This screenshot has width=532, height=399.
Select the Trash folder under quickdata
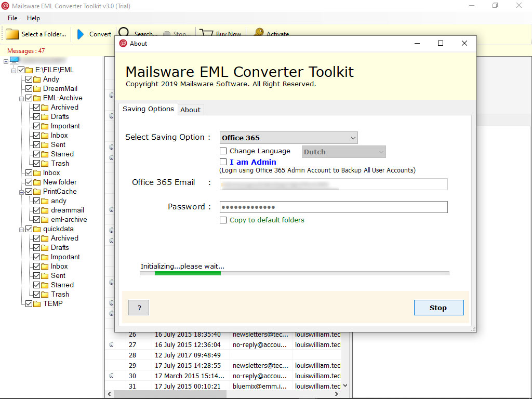60,295
